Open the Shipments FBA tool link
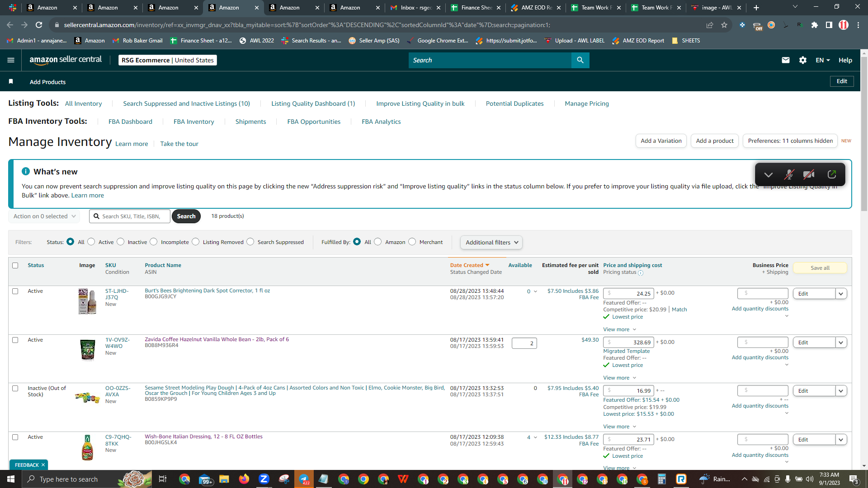The height and width of the screenshot is (488, 868). [x=250, y=122]
